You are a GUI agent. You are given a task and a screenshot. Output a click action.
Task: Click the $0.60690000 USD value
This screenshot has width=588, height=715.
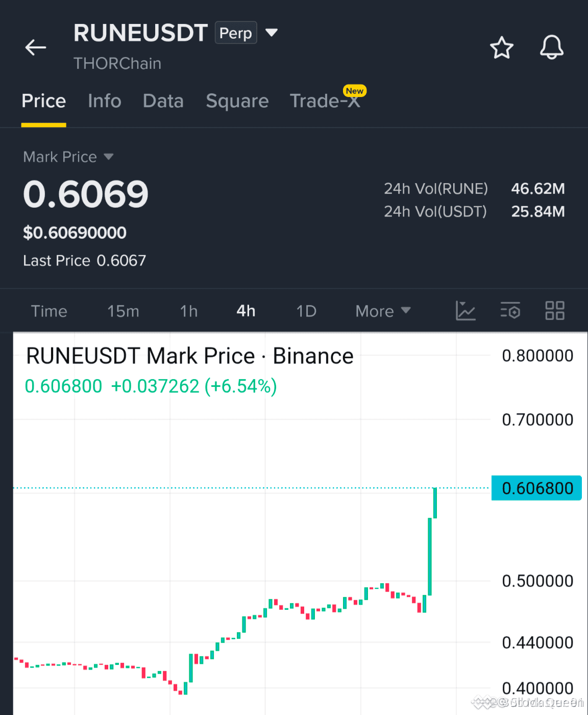coord(75,233)
